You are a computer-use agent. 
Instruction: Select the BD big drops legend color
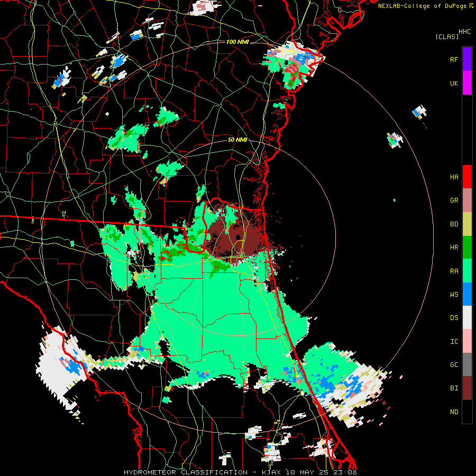click(x=467, y=224)
